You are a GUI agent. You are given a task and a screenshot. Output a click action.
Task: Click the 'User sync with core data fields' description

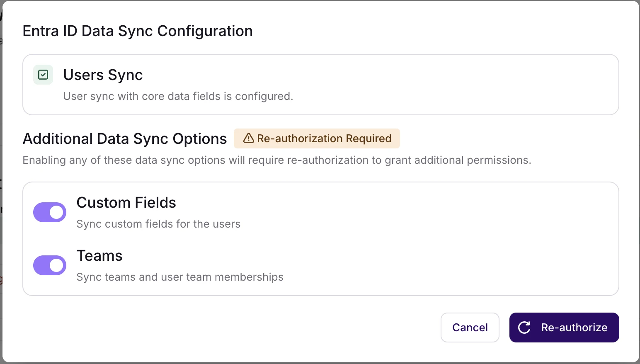pos(178,96)
